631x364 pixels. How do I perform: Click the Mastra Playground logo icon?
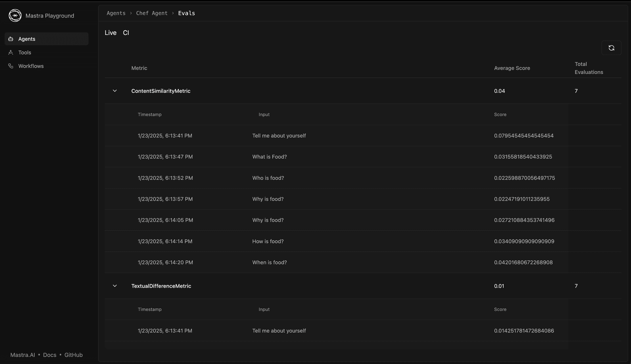coord(15,15)
